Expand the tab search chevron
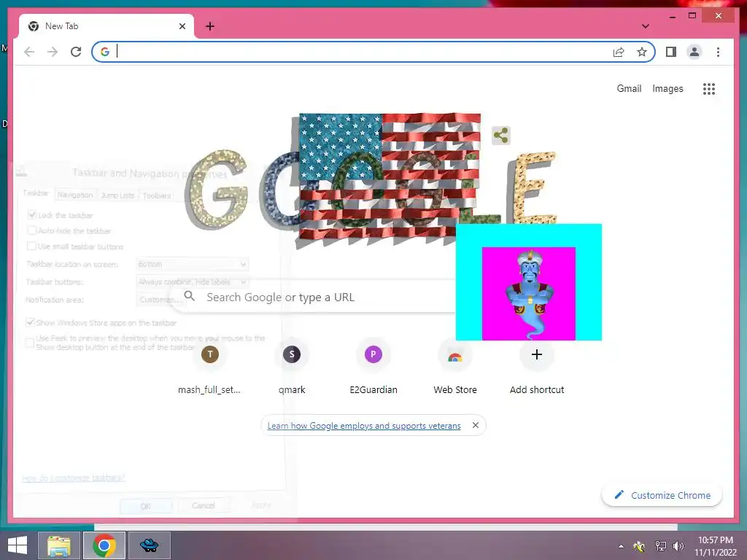The image size is (747, 560). click(645, 26)
